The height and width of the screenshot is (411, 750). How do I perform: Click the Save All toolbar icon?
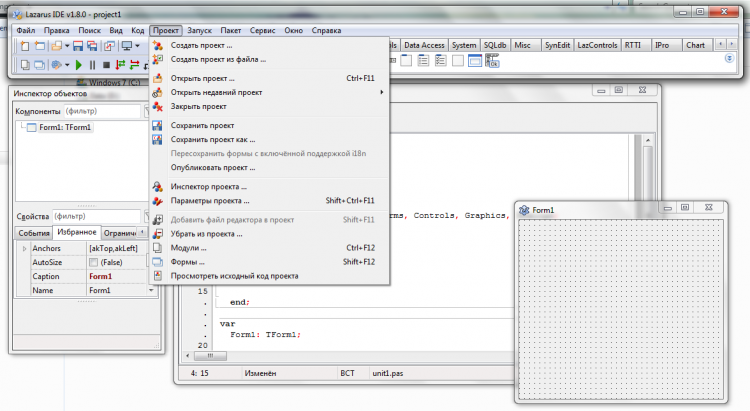tap(92, 46)
